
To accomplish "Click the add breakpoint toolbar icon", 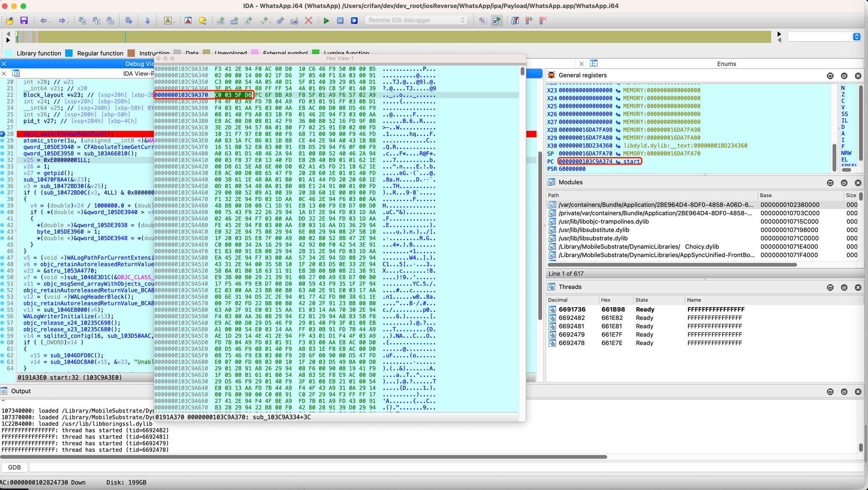I will click(529, 20).
